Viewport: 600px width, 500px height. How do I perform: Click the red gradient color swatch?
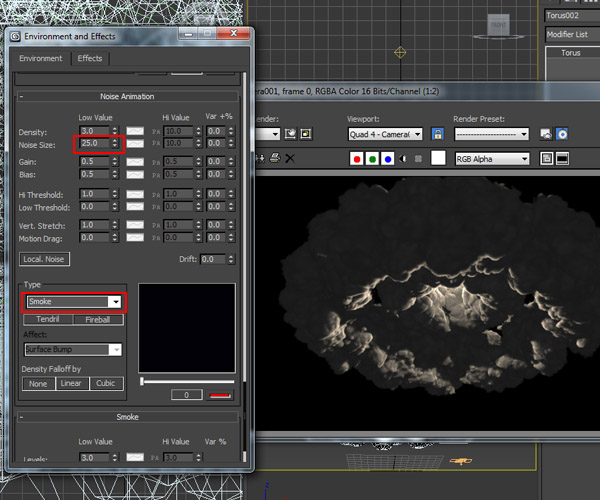217,395
